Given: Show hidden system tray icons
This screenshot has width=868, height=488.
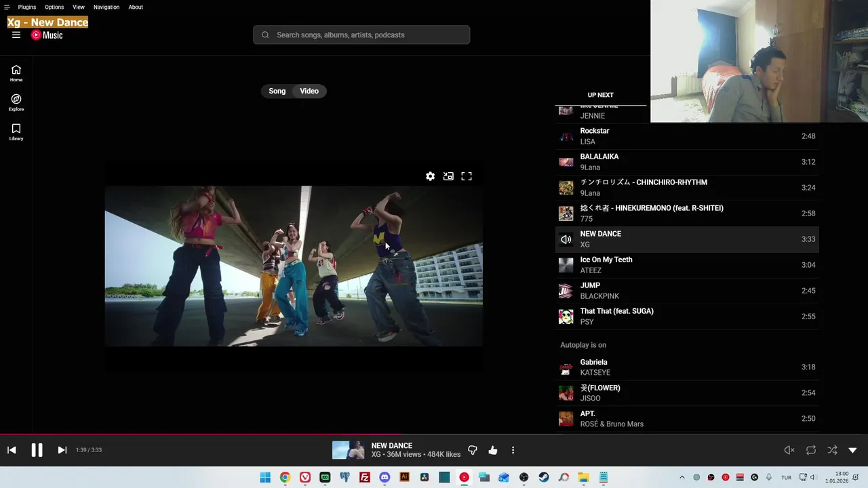Looking at the screenshot, I should [x=682, y=477].
